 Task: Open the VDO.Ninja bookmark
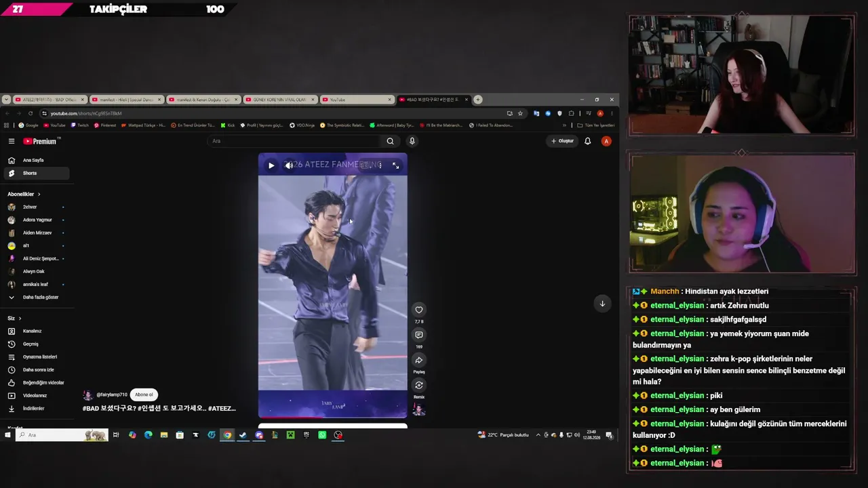302,125
